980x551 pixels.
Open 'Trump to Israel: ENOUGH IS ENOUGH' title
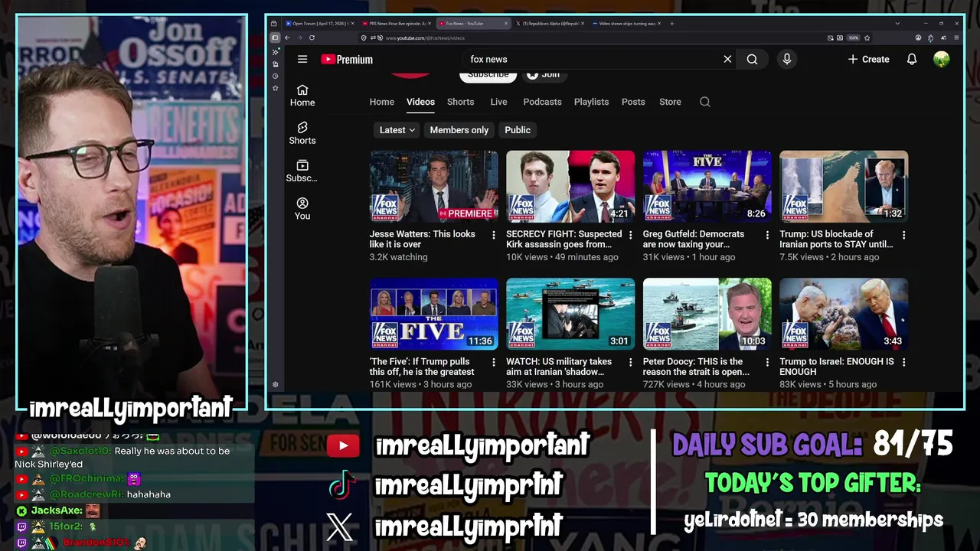[x=837, y=367]
